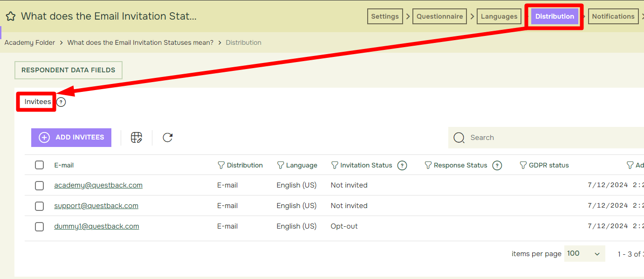This screenshot has width=644, height=279.
Task: Open the Response Status help question mark
Action: click(x=497, y=165)
